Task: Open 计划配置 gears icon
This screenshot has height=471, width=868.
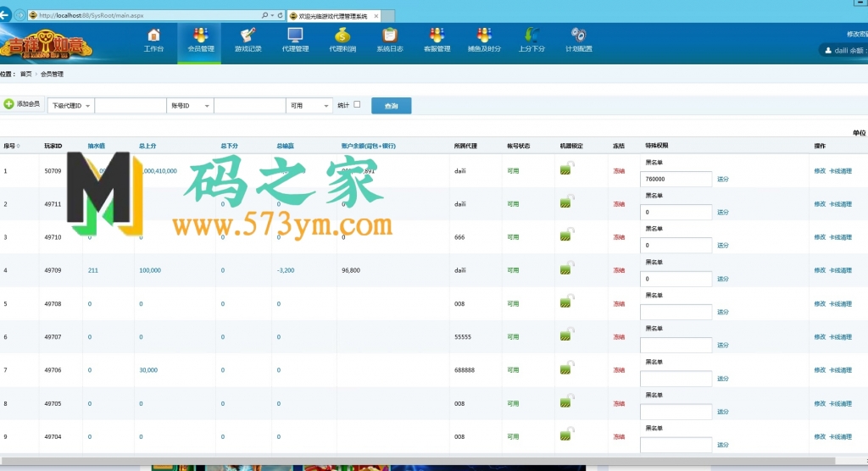Action: pos(578,36)
